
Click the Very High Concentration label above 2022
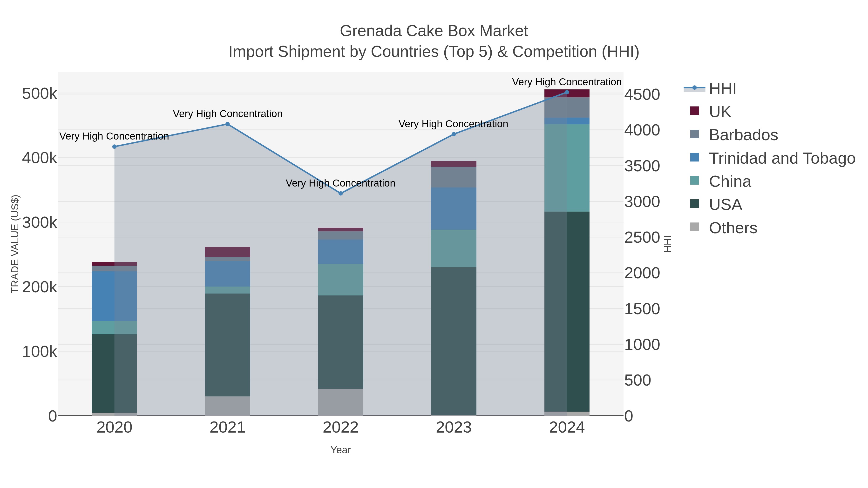(341, 183)
